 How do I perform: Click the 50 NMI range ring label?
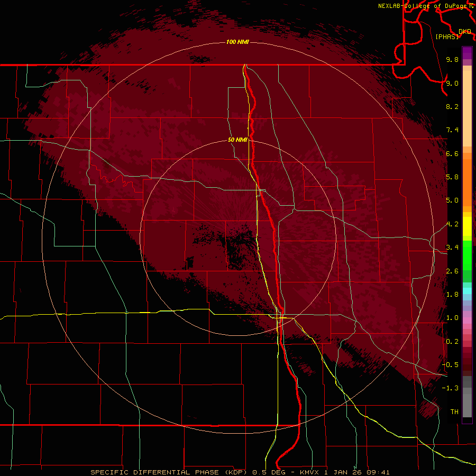tap(237, 140)
